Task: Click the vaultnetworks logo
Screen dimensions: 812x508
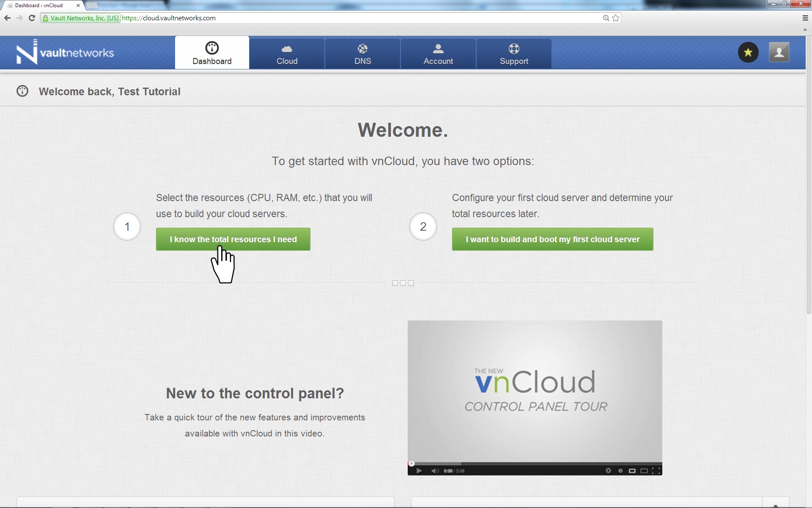Action: tap(65, 52)
